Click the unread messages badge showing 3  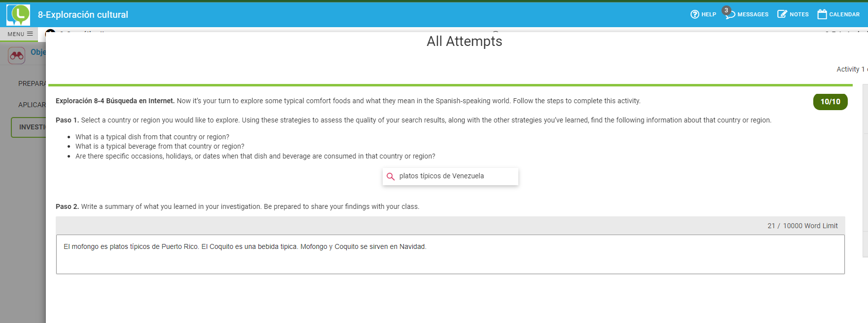pyautogui.click(x=726, y=10)
